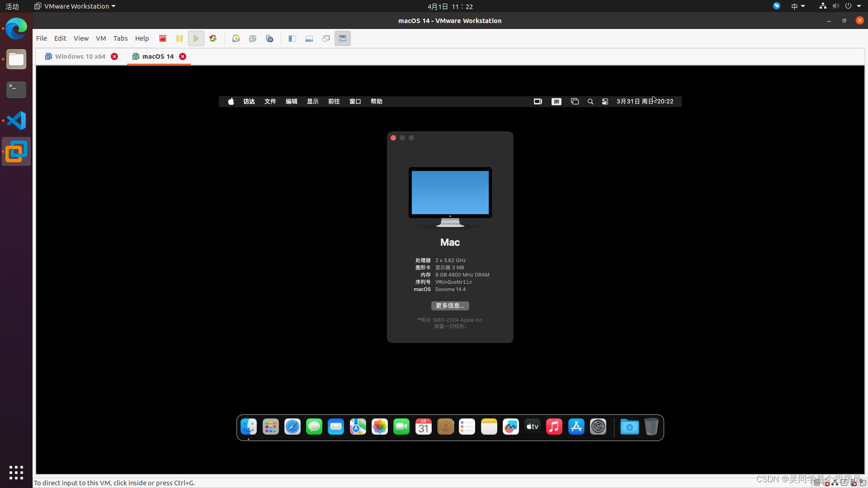The width and height of the screenshot is (868, 488).
Task: Take a VM snapshot with toolbar icon
Action: pyautogui.click(x=236, y=38)
